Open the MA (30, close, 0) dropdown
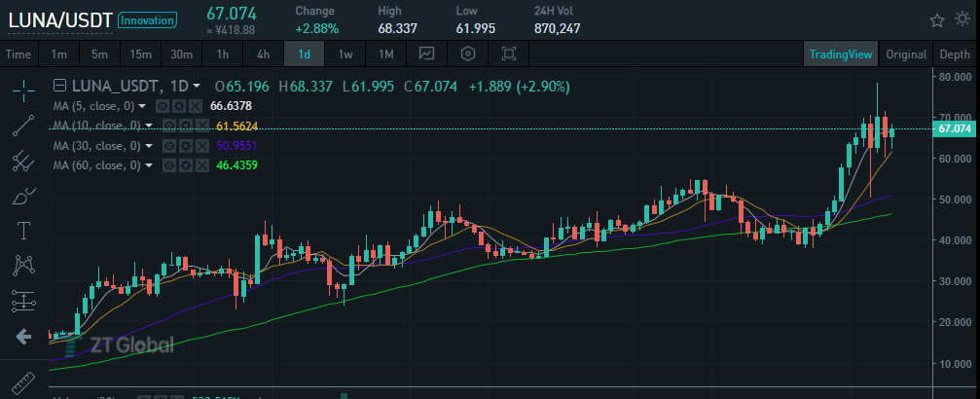Viewport: 980px width, 399px height. [149, 146]
